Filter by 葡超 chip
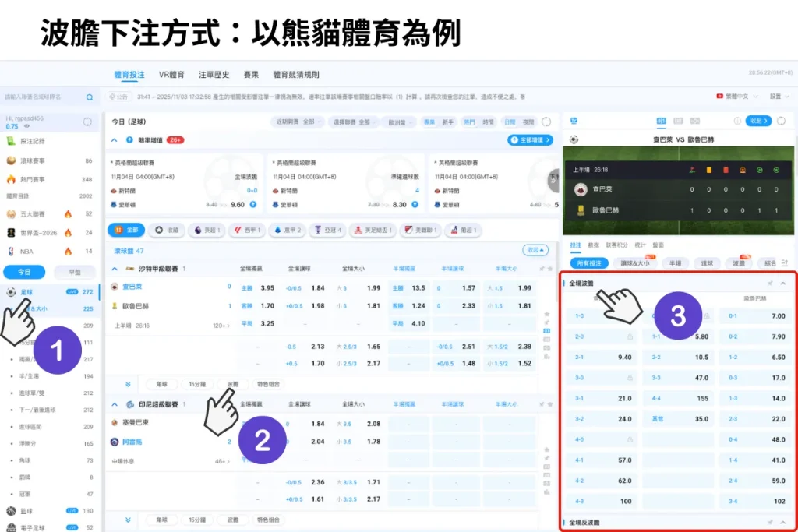Viewport: 798px width, 532px height. coord(463,230)
